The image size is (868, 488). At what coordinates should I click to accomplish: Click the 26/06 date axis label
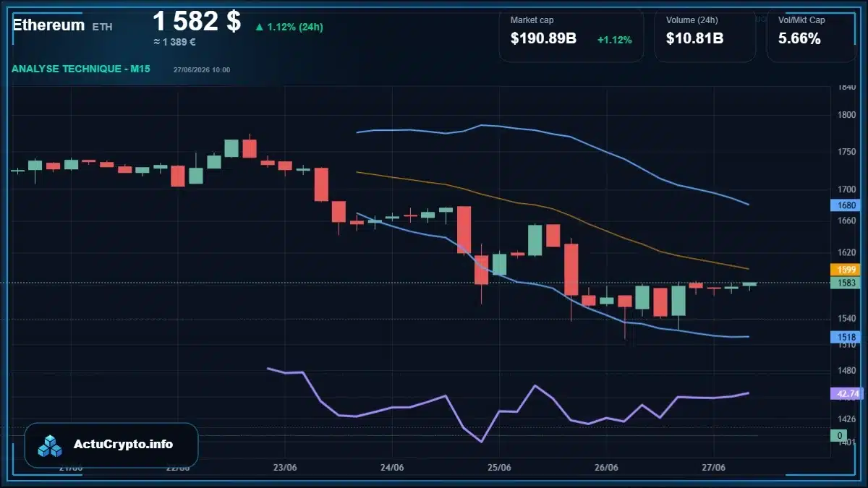pyautogui.click(x=606, y=467)
